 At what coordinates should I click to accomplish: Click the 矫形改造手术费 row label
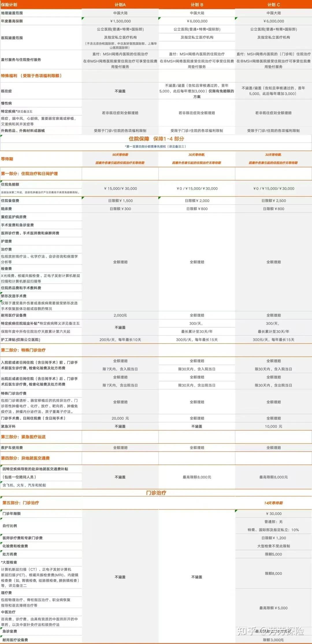click(14, 296)
